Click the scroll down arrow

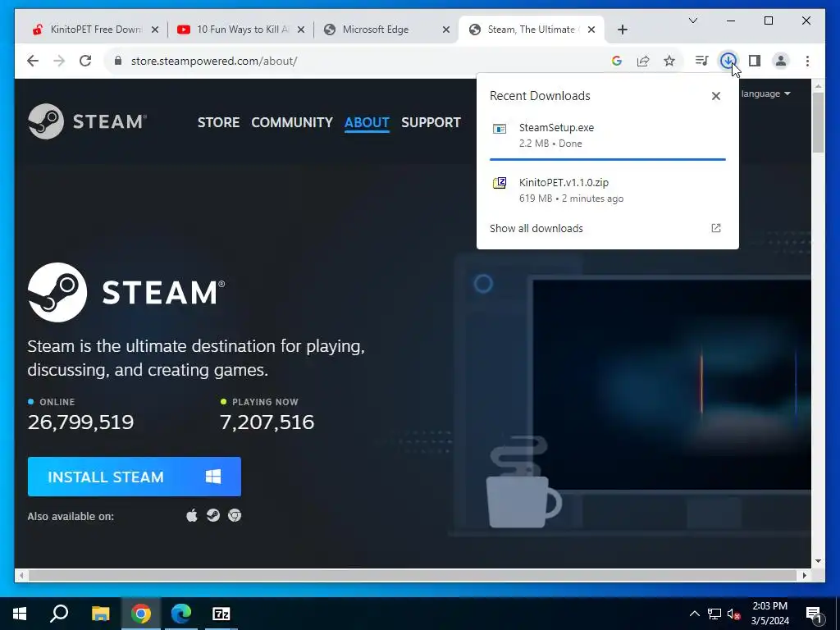[818, 561]
